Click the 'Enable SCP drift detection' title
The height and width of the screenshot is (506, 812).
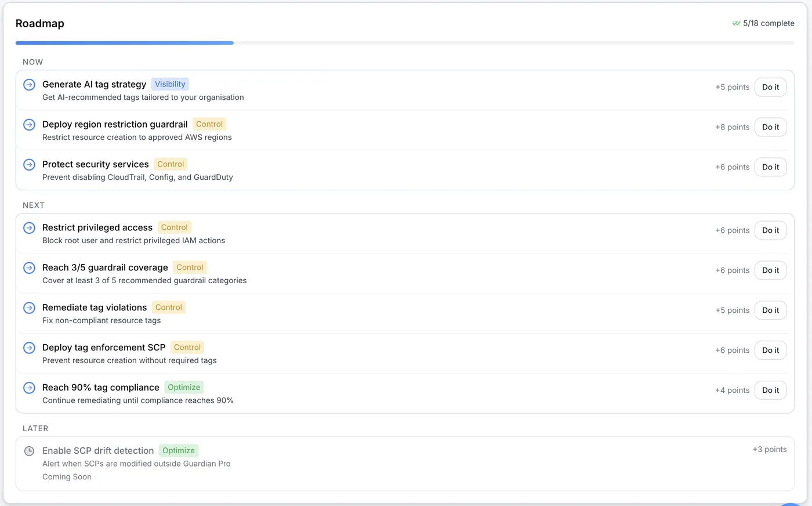(98, 451)
